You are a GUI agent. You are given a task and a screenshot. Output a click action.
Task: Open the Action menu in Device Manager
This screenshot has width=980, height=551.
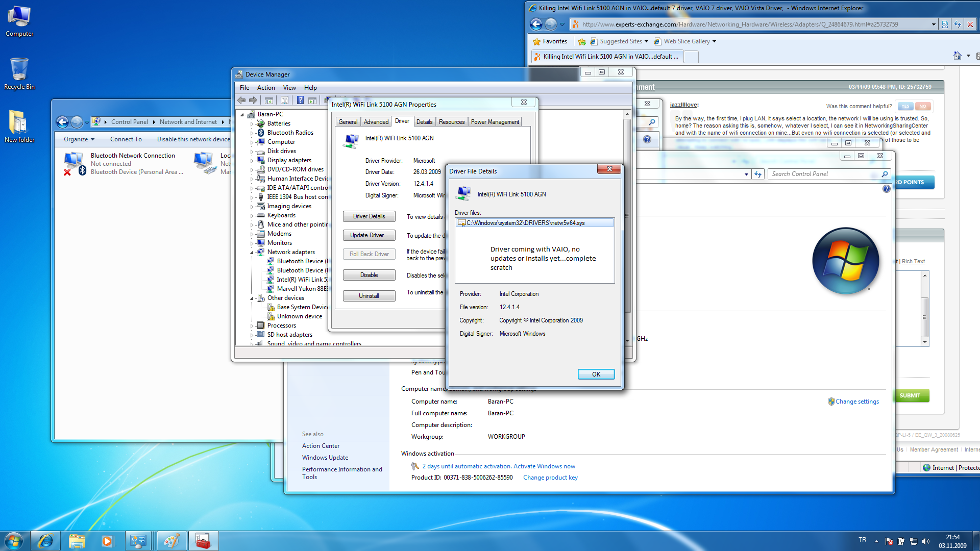[x=266, y=88]
